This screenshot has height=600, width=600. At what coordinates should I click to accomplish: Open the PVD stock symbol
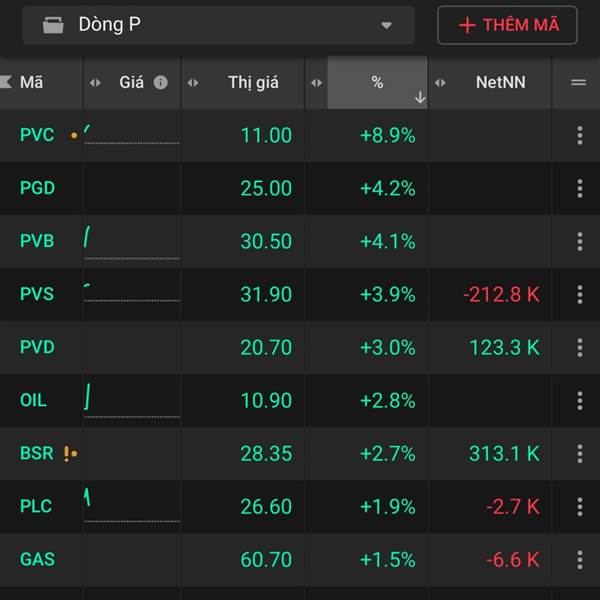37,347
